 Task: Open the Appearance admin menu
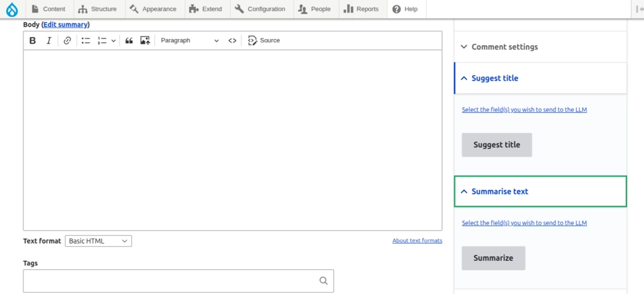pyautogui.click(x=153, y=9)
